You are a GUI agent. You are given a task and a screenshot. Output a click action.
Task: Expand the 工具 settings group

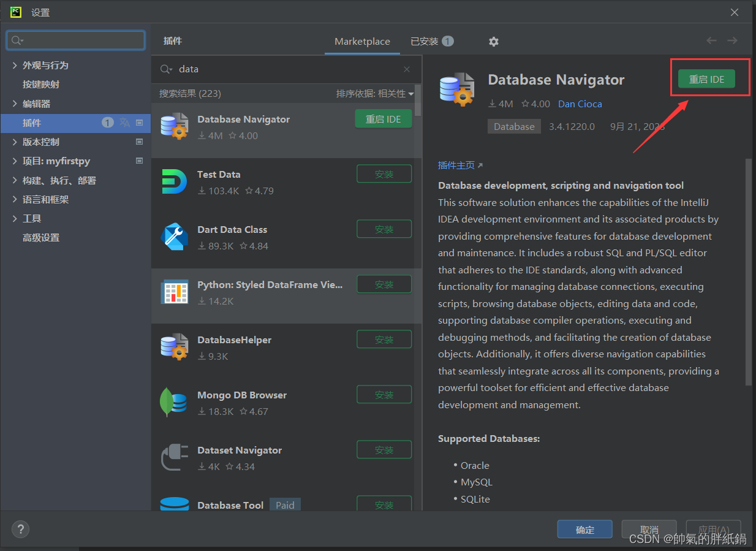tap(15, 218)
